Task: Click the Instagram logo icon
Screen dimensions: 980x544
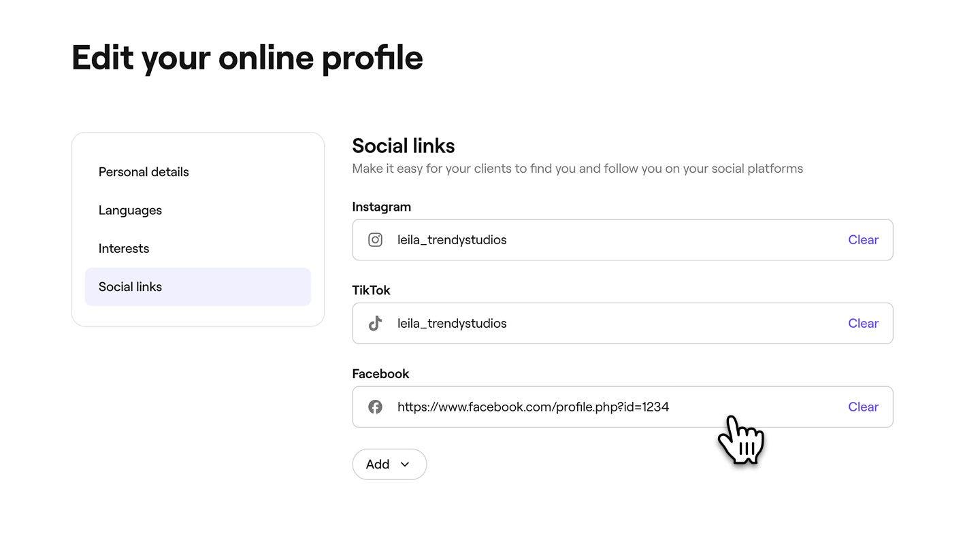Action: point(375,240)
